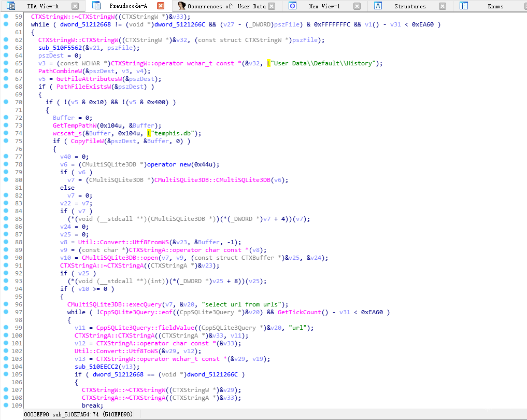
Task: Open the Structures tab
Action: tap(410, 6)
